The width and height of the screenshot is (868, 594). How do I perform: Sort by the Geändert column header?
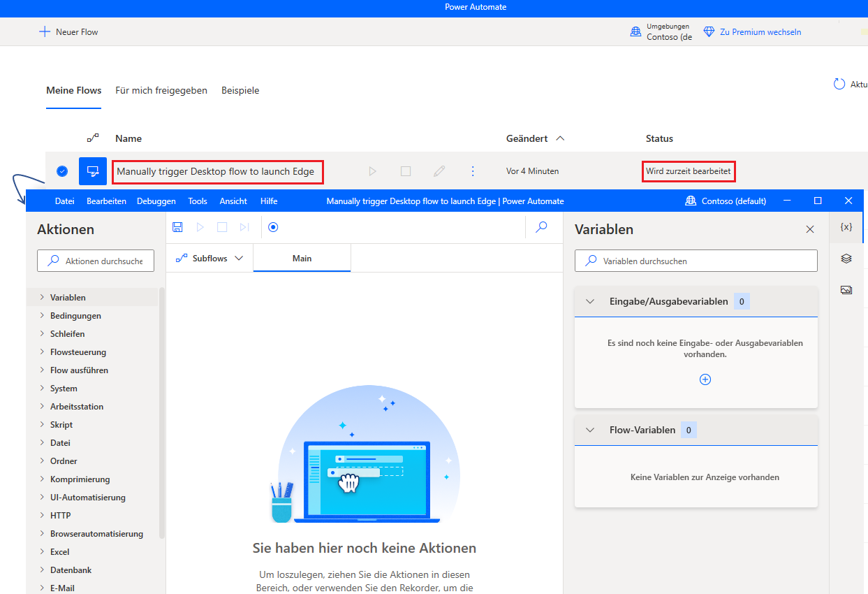tap(535, 138)
